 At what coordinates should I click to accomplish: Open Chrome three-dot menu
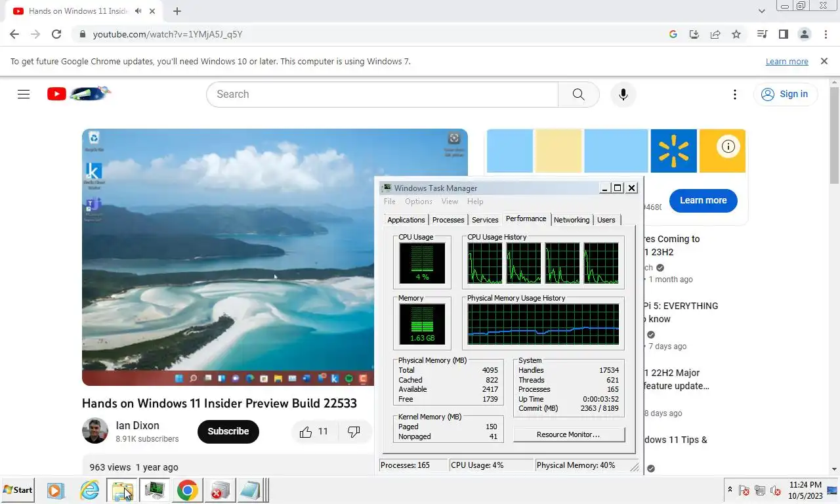[826, 34]
